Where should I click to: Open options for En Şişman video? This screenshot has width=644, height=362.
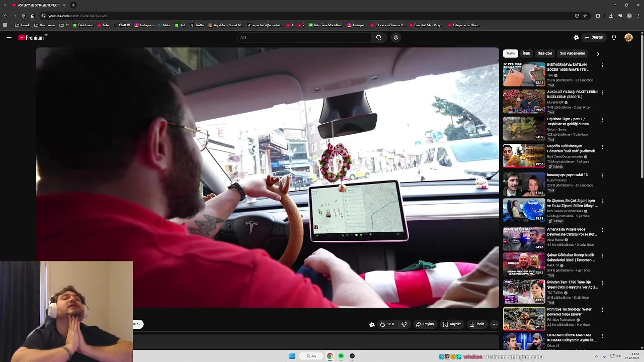coord(602,202)
